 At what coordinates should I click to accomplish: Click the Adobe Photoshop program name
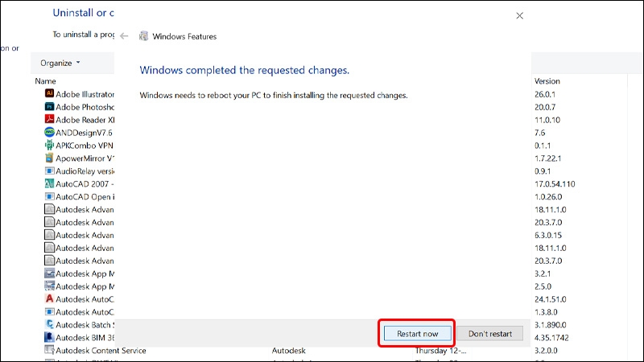pyautogui.click(x=85, y=107)
